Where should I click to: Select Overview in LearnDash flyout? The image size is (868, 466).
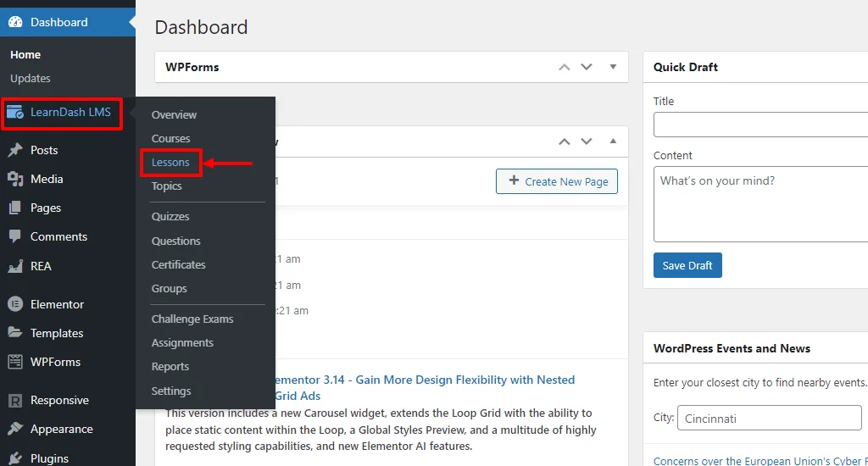(174, 114)
